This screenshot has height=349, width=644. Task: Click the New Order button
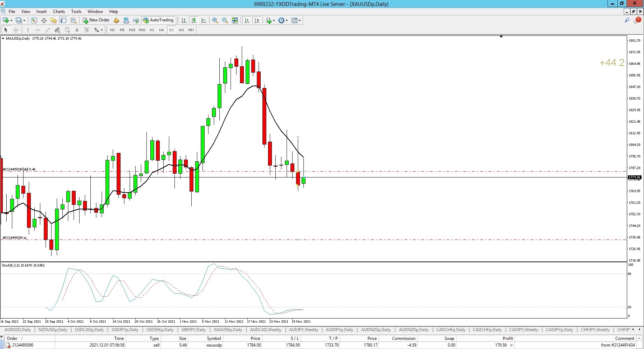tap(96, 20)
